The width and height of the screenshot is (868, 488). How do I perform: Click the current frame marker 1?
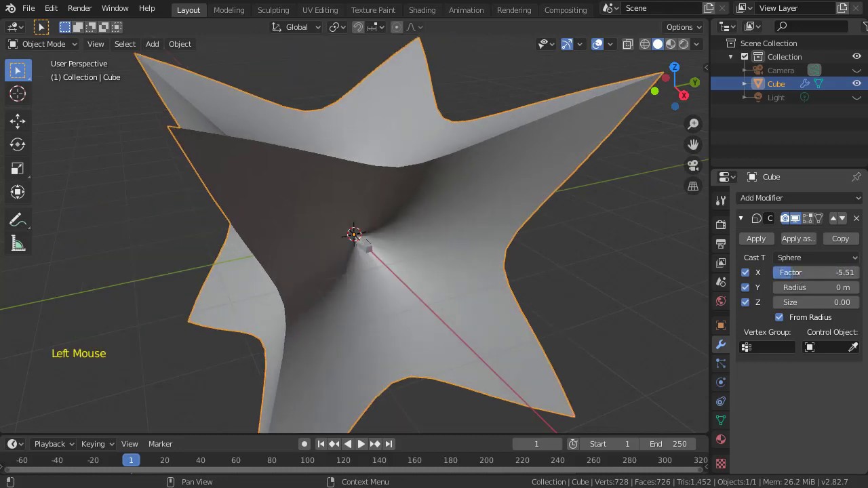click(x=131, y=460)
